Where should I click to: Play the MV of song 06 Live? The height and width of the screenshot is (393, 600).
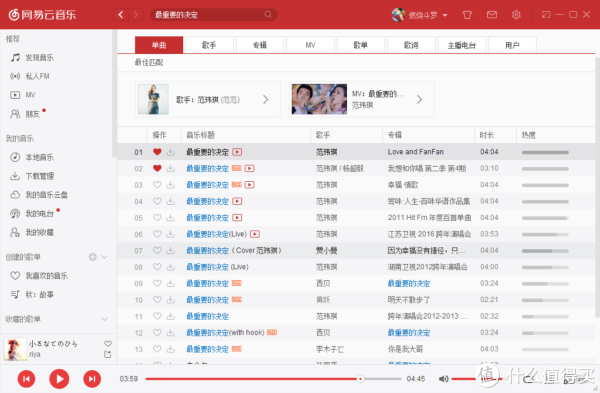[x=255, y=234]
